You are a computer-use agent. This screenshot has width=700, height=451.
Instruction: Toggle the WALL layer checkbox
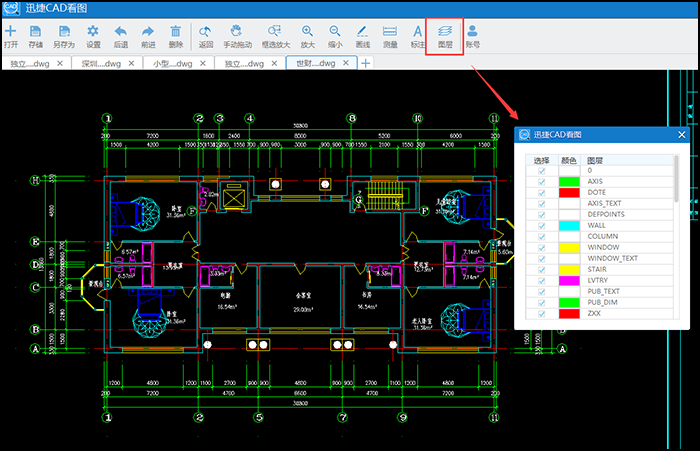(542, 225)
